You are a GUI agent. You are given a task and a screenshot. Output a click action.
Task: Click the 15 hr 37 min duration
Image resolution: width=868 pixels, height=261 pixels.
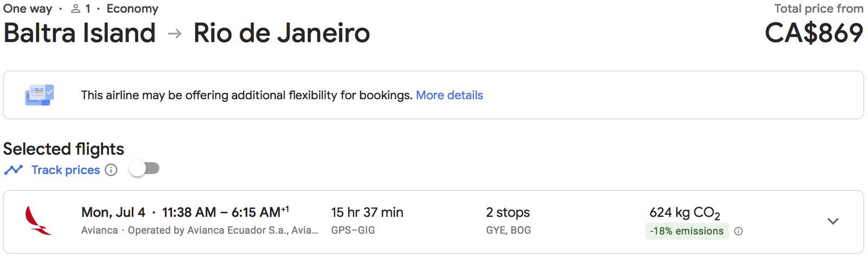(367, 212)
